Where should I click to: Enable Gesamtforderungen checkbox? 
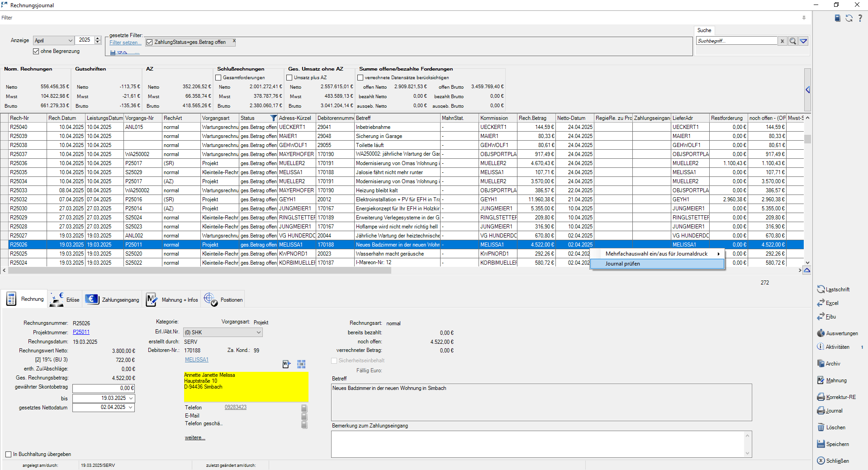218,78
